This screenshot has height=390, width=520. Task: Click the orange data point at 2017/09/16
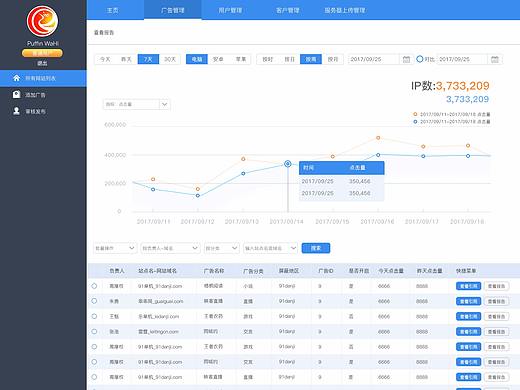tap(378, 138)
